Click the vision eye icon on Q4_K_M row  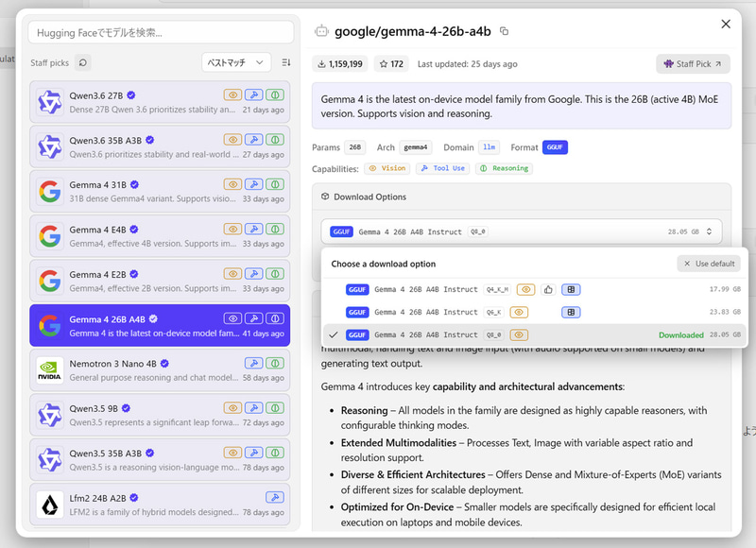[526, 290]
